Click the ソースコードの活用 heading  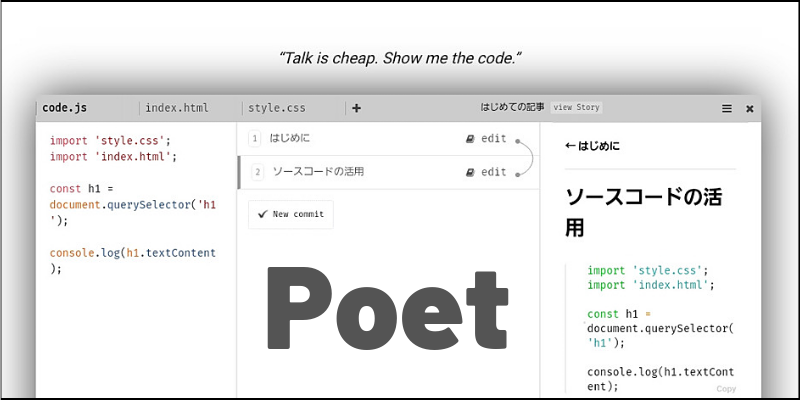pos(643,212)
